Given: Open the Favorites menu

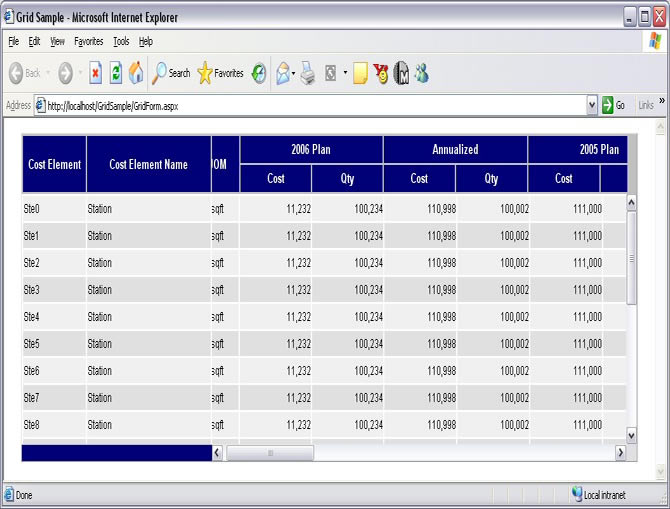Looking at the screenshot, I should click(x=89, y=41).
